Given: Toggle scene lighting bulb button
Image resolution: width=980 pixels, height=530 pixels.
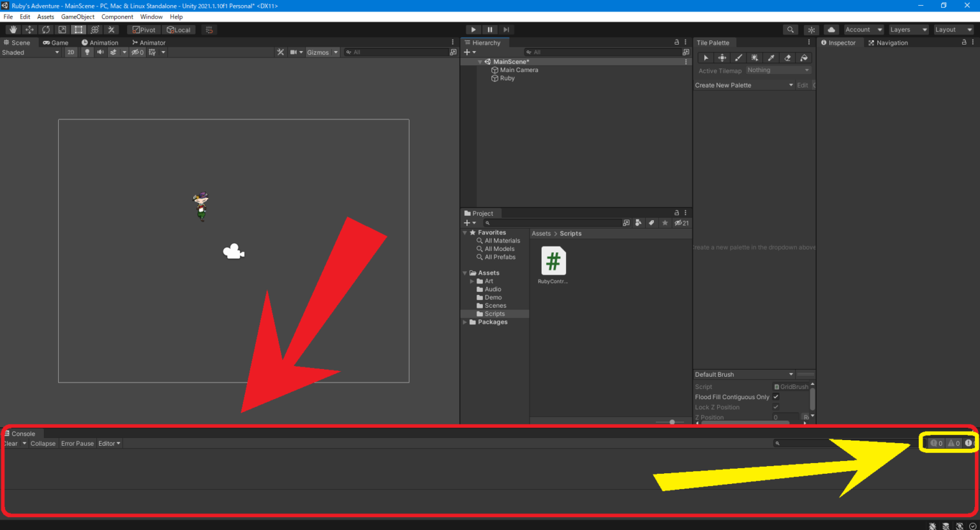Looking at the screenshot, I should (x=87, y=52).
